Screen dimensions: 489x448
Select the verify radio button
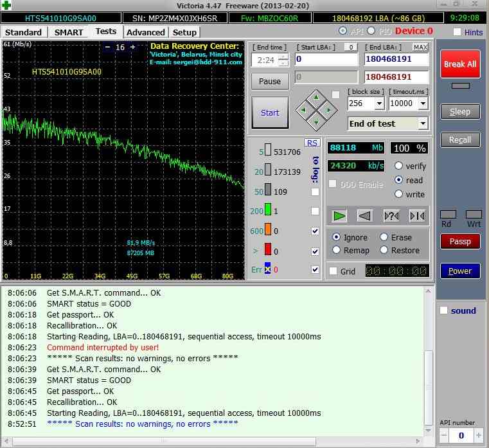398,166
